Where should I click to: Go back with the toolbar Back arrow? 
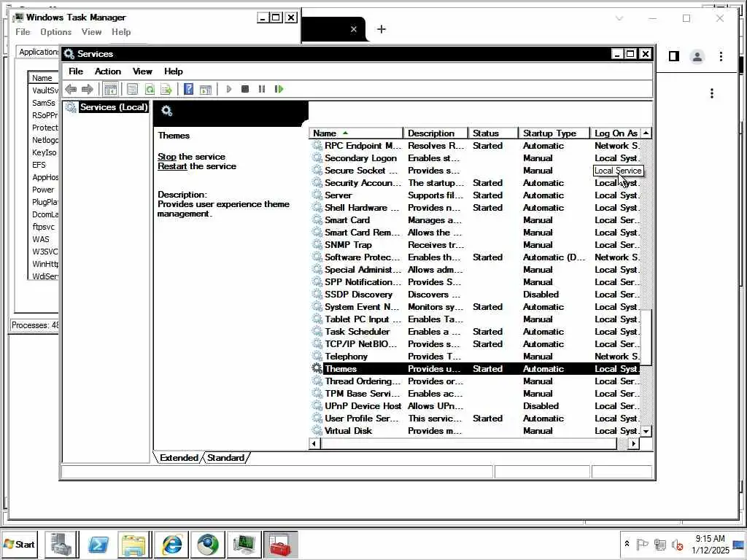[x=71, y=89]
